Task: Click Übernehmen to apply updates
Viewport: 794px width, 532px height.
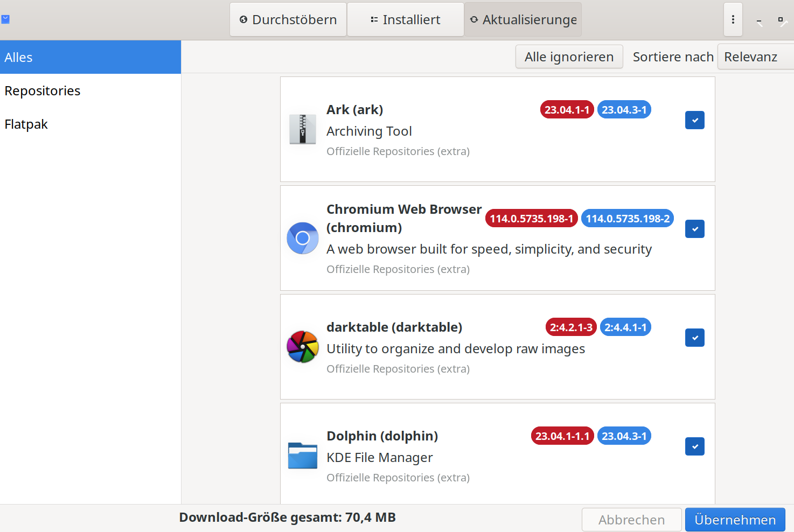Action: point(735,520)
